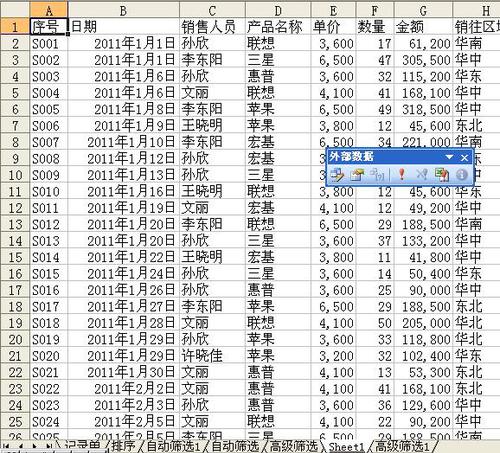Click the 数量 header cell
This screenshot has height=453, width=500.
[375, 27]
